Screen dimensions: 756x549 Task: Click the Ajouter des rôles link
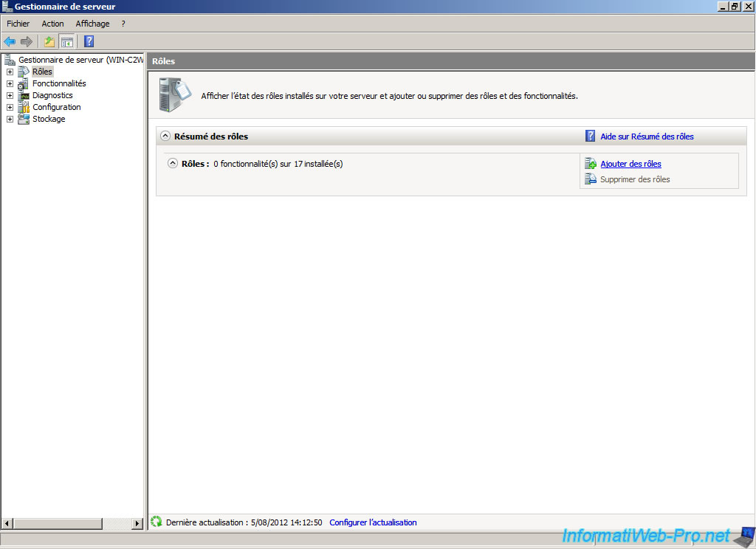pyautogui.click(x=630, y=164)
